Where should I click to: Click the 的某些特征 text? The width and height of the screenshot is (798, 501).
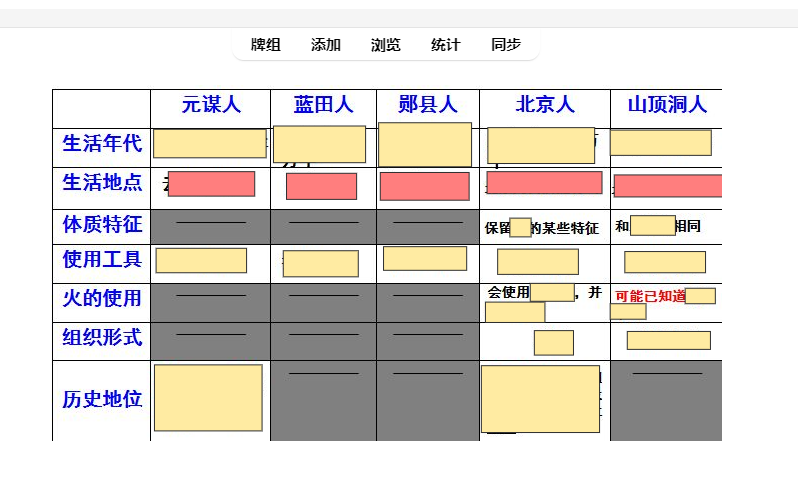pyautogui.click(x=565, y=228)
